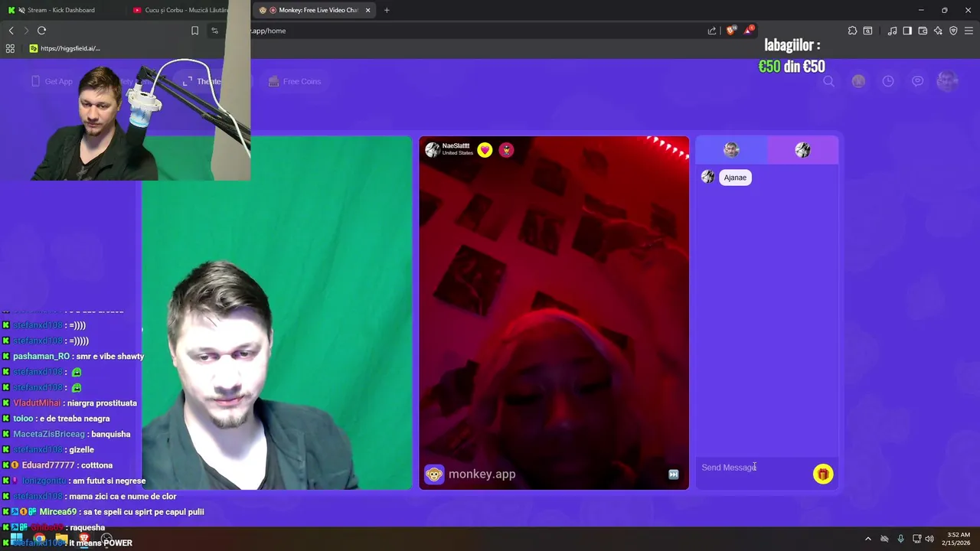
Task: Skip to next match with the fast-forward button
Action: tap(674, 474)
